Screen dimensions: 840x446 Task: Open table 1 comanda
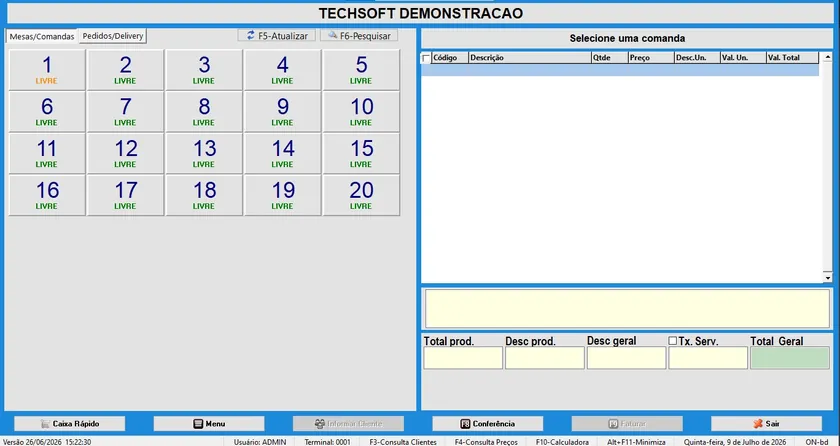pyautogui.click(x=47, y=70)
